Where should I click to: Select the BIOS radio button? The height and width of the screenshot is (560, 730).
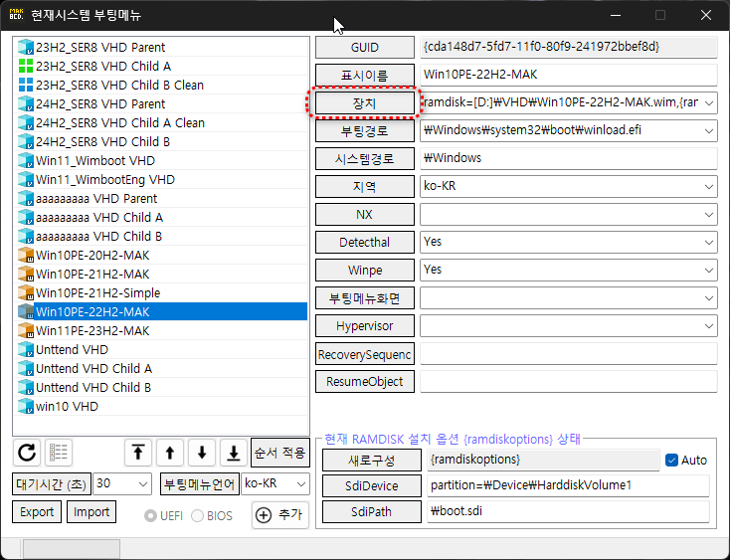tap(197, 516)
